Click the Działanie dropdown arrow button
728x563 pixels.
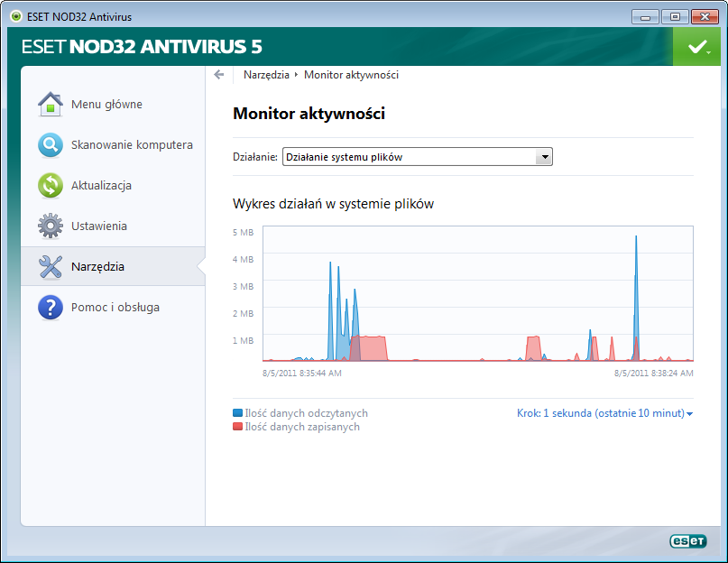pos(544,157)
